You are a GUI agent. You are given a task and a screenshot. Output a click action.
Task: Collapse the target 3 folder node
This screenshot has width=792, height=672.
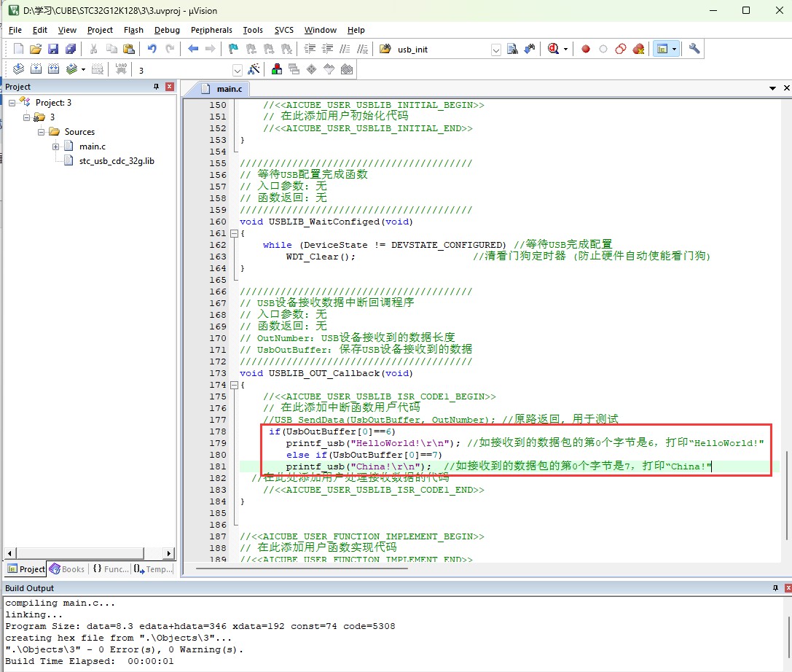(x=26, y=117)
